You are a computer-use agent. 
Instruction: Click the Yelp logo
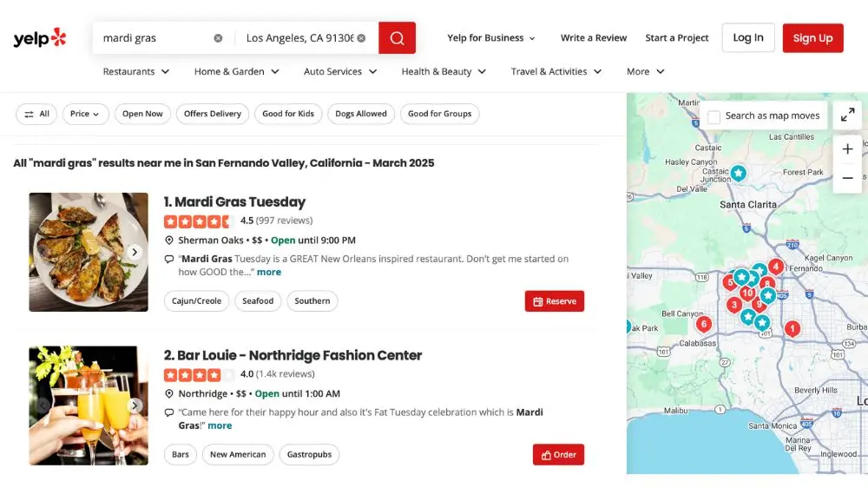[x=40, y=37]
